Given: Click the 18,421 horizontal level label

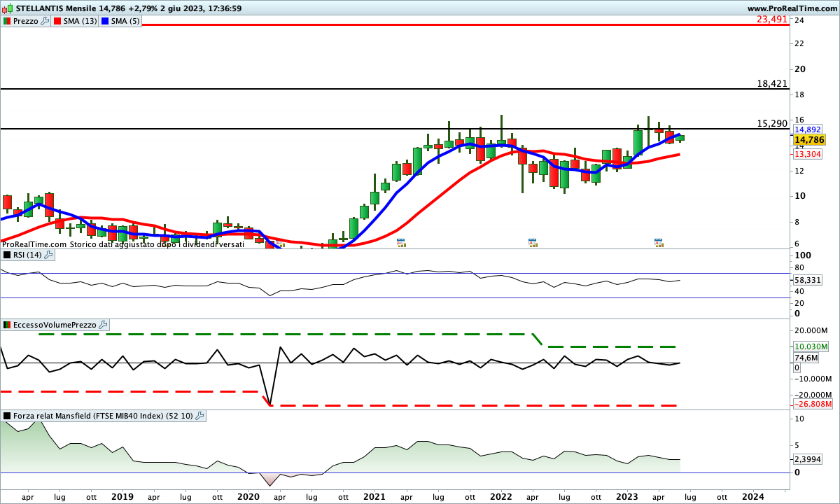Looking at the screenshot, I should (x=772, y=83).
